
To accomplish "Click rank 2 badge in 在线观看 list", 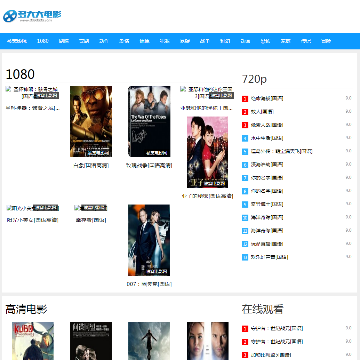I will [x=245, y=342].
